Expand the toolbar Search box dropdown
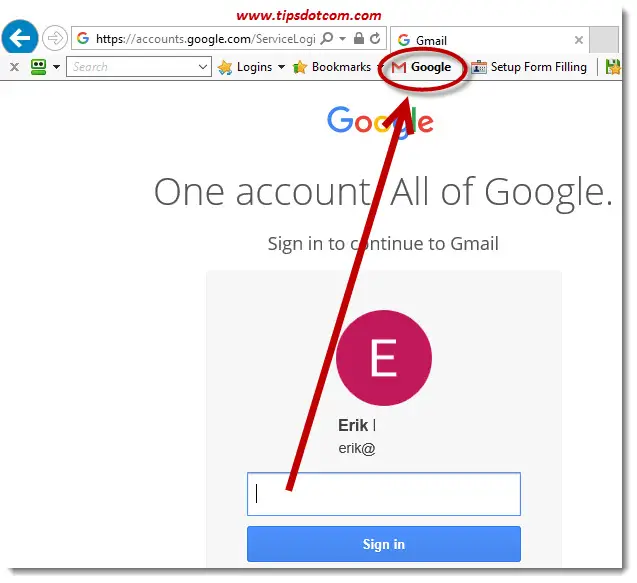This screenshot has height=583, width=637. [203, 67]
